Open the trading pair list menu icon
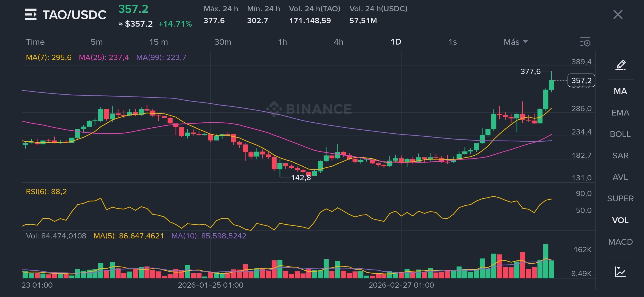 coord(30,15)
